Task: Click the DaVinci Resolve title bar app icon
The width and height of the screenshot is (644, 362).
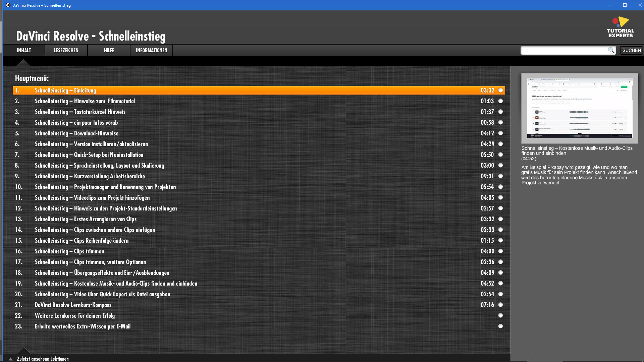Action: click(8, 5)
